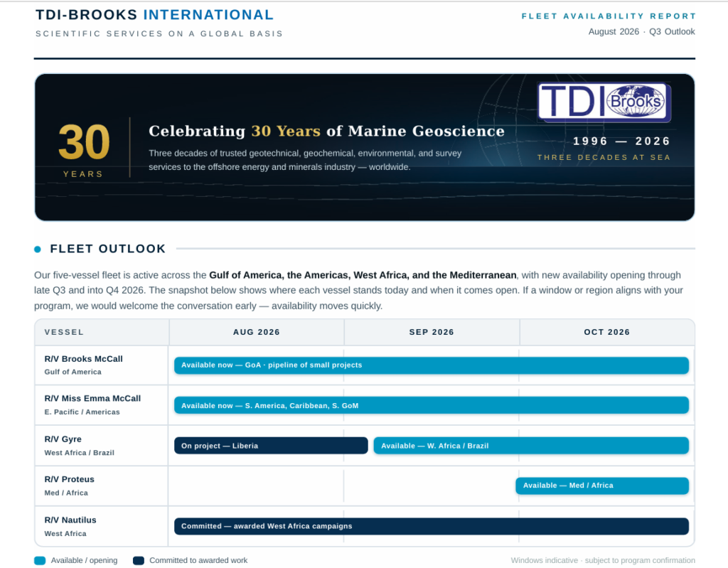Click the large gold '30' numeral
The image size is (728, 568).
pos(84,142)
